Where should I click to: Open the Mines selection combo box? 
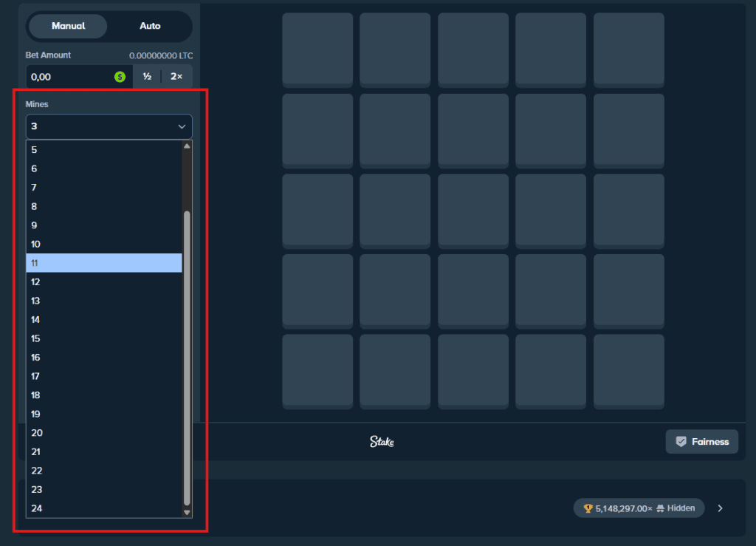point(109,126)
